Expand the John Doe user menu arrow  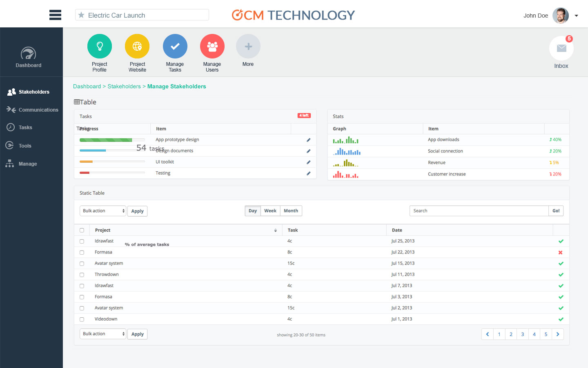(x=576, y=16)
